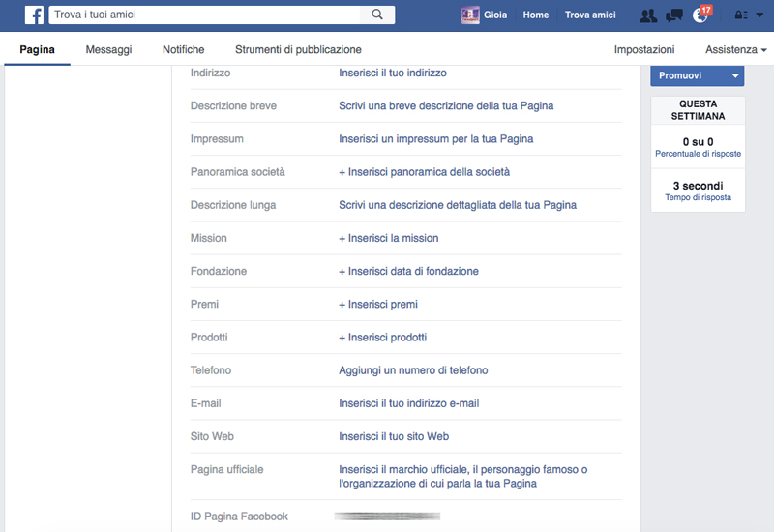Click the Home link in top bar
774x532 pixels.
click(x=536, y=15)
